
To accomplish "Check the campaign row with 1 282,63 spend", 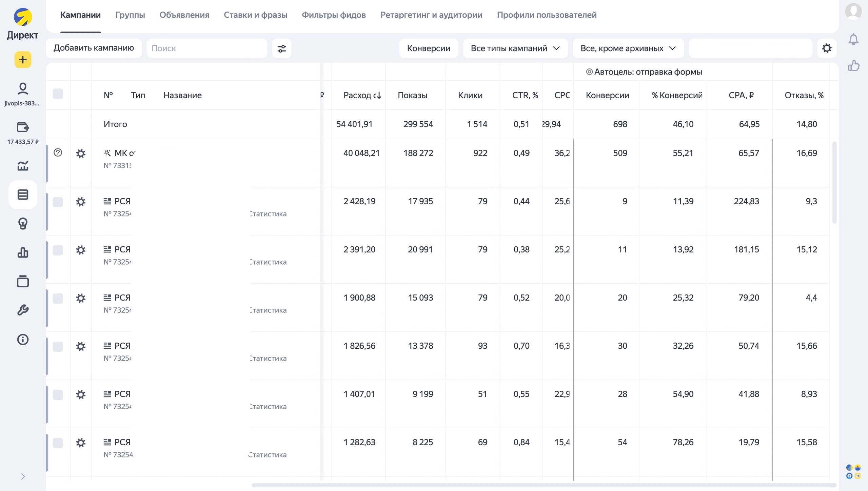I will (x=58, y=443).
